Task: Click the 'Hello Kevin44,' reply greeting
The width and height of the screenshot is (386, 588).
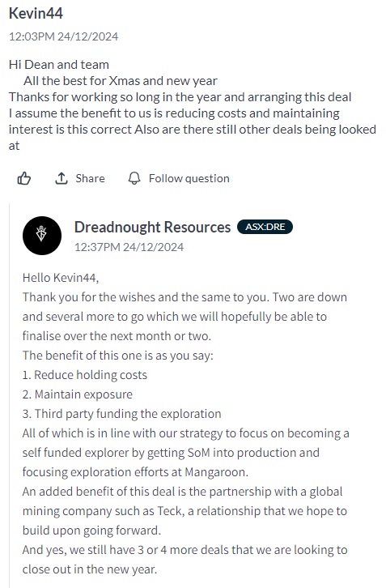Action: [61, 278]
